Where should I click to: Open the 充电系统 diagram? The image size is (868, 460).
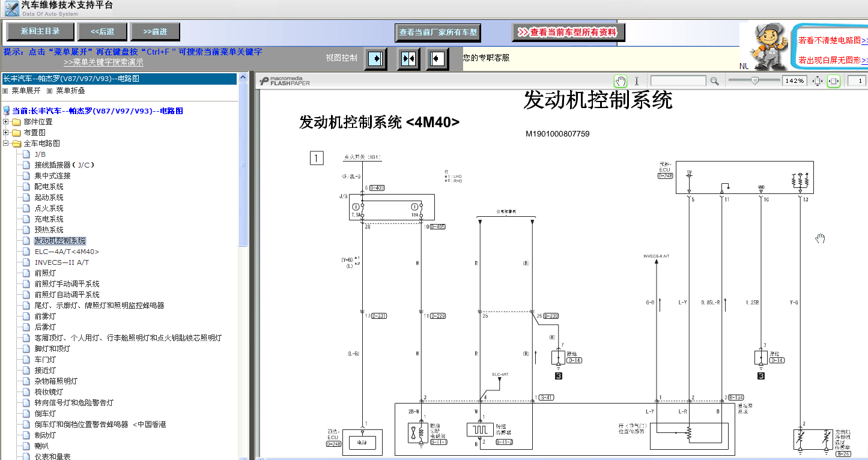click(49, 219)
